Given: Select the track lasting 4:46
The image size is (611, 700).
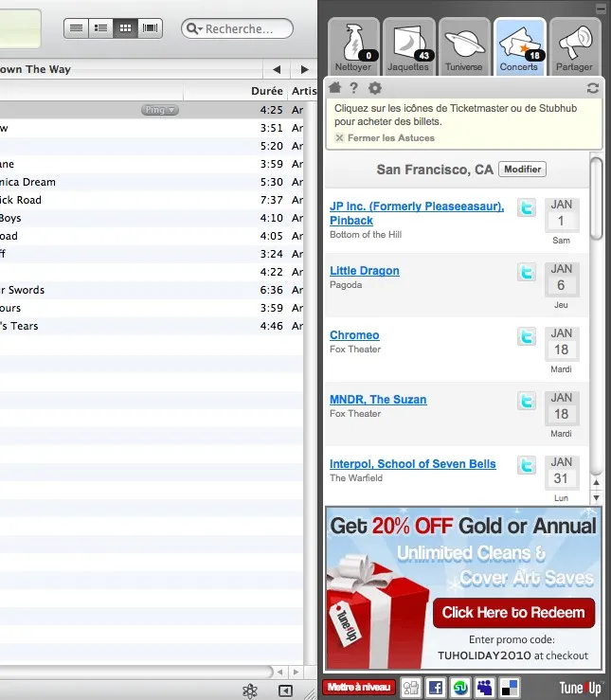Looking at the screenshot, I should (152, 326).
